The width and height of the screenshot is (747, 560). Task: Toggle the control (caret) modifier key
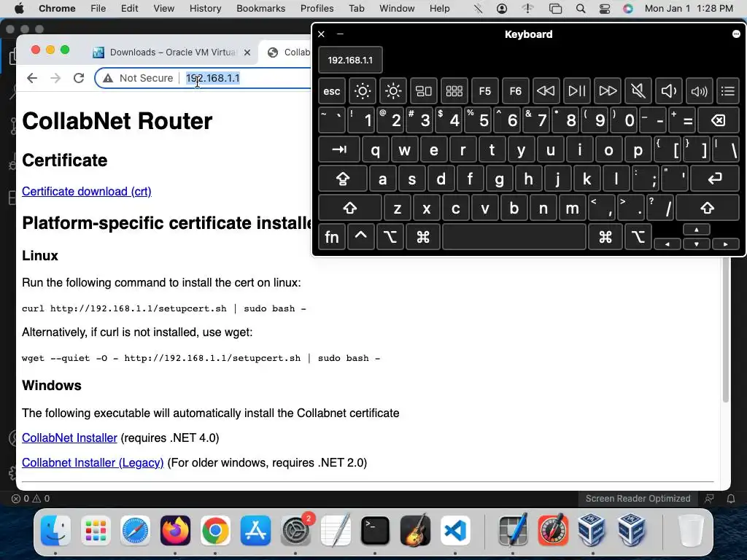coord(360,237)
